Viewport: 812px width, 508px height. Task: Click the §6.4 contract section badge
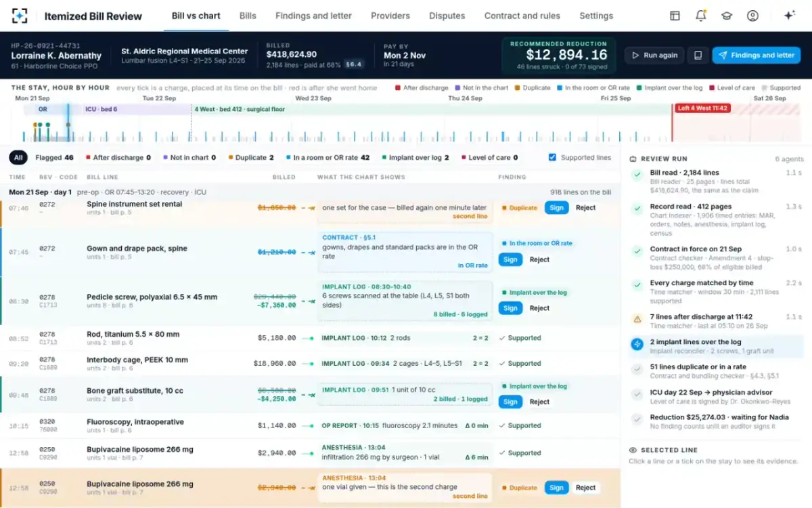point(354,65)
